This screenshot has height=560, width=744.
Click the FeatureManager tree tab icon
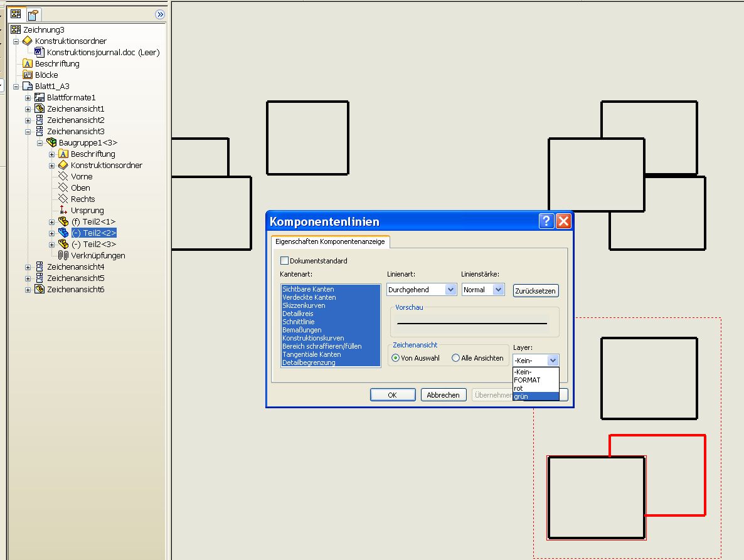pos(16,14)
